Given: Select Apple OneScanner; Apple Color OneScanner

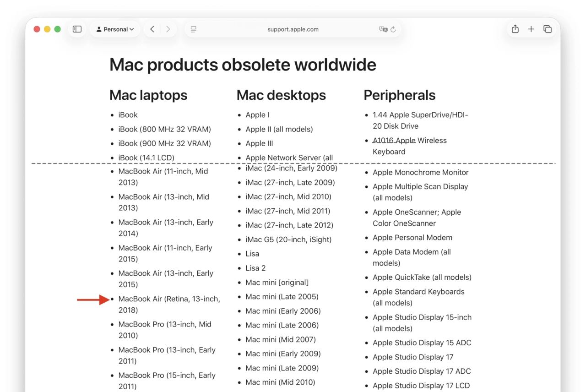Looking at the screenshot, I should tap(417, 218).
